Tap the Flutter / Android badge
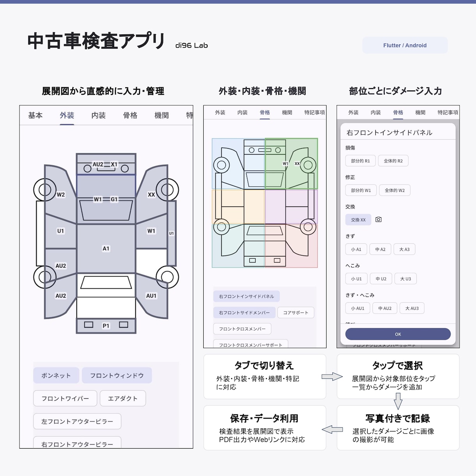 [x=405, y=45]
